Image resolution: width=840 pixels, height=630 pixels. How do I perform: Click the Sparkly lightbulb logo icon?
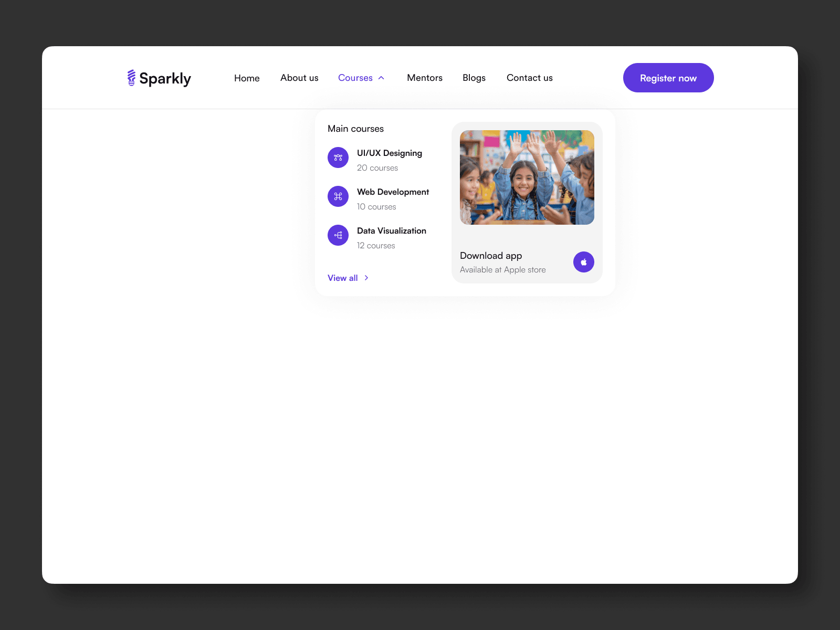(x=131, y=78)
